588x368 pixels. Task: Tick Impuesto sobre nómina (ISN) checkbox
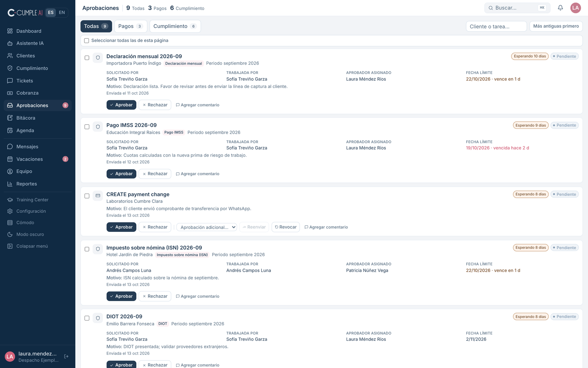point(87,249)
